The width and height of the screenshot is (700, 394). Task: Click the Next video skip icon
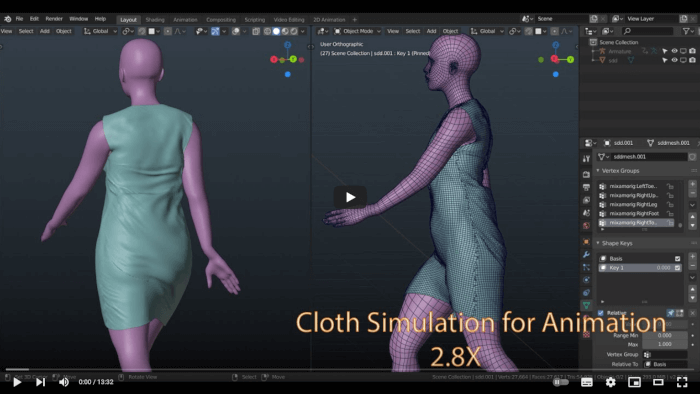[40, 382]
